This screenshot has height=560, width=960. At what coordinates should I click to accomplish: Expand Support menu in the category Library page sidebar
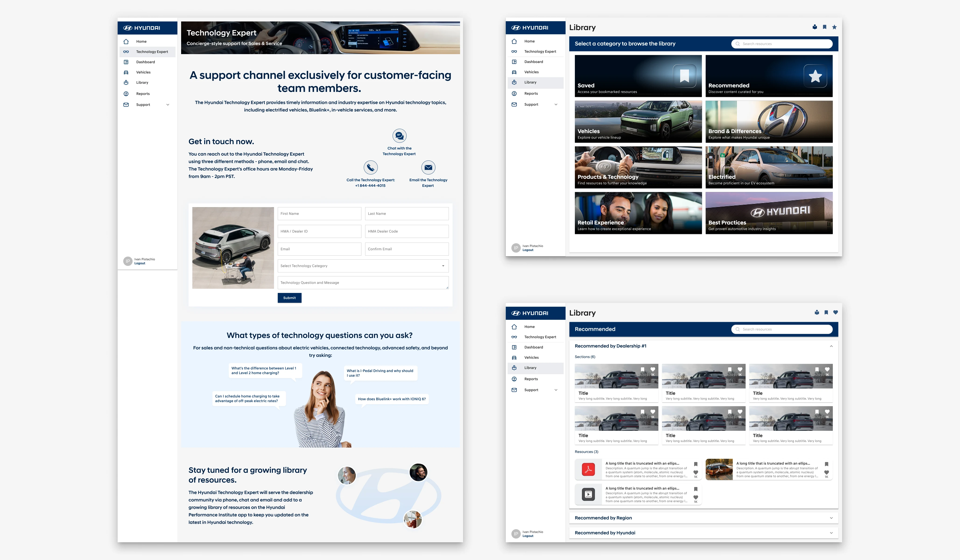pyautogui.click(x=556, y=104)
